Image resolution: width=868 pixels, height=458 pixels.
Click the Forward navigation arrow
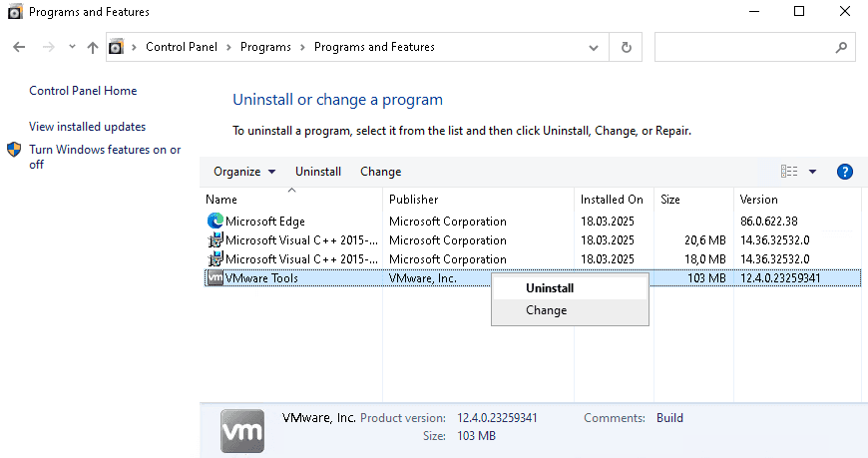click(49, 47)
